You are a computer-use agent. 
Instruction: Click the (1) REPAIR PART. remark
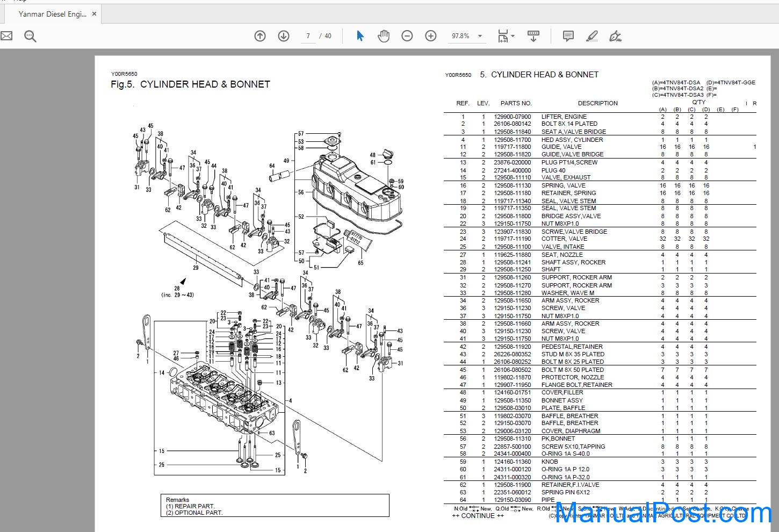[x=190, y=506]
